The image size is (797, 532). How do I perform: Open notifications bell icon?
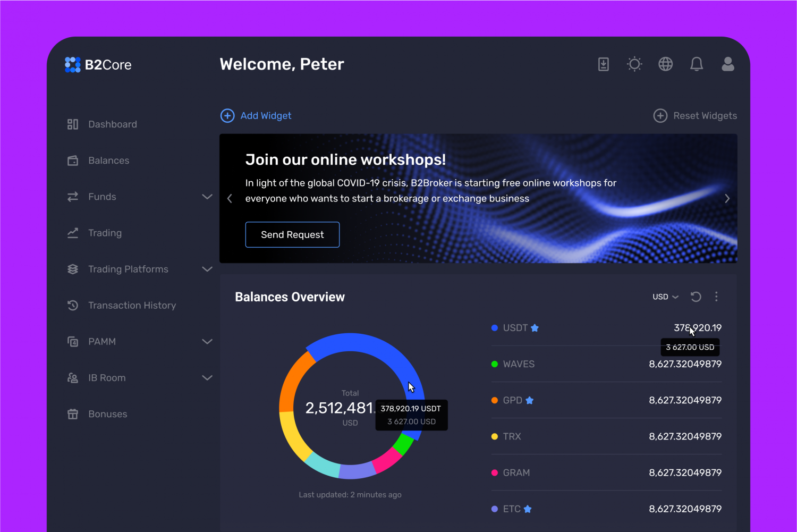[x=697, y=64]
